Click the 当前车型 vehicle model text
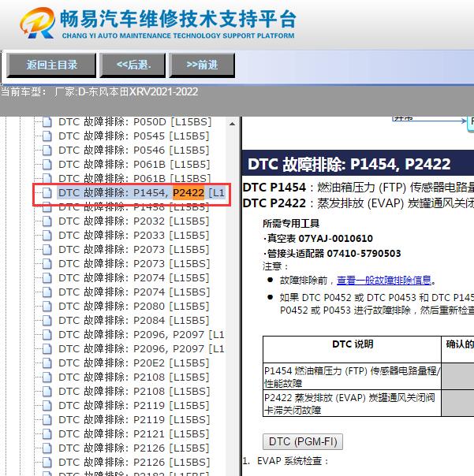 (x=99, y=91)
